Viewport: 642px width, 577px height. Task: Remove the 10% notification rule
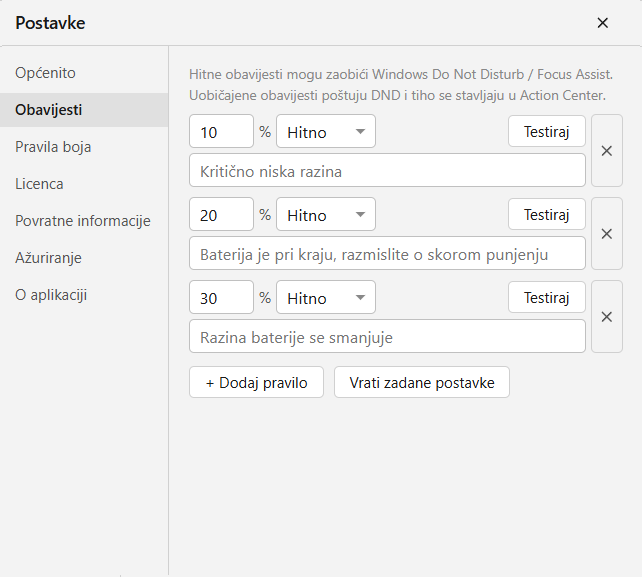[607, 151]
